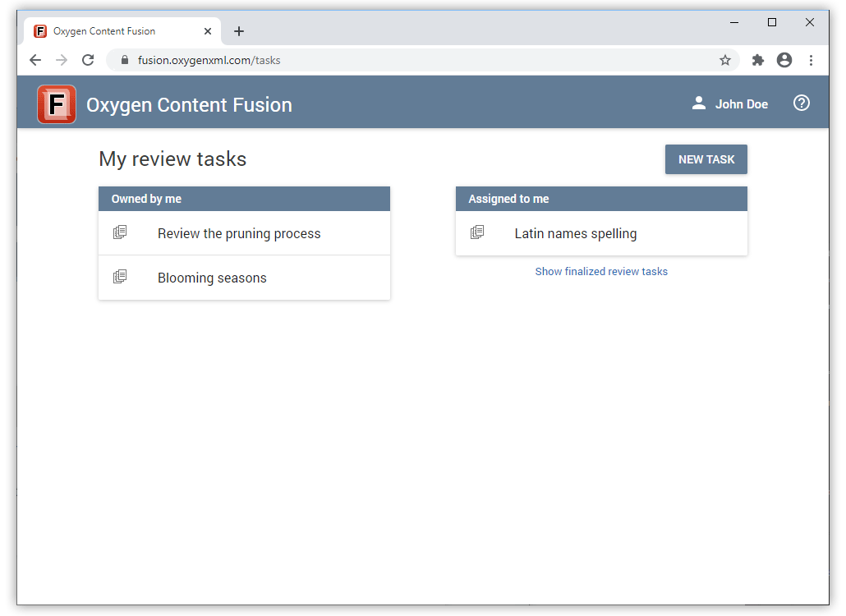Show finalized review tasks link

601,271
